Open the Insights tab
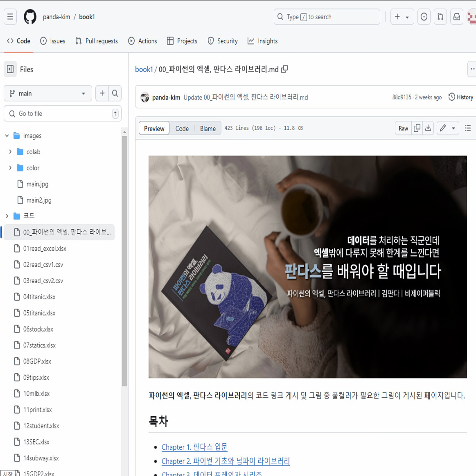476x476 pixels. tap(263, 41)
